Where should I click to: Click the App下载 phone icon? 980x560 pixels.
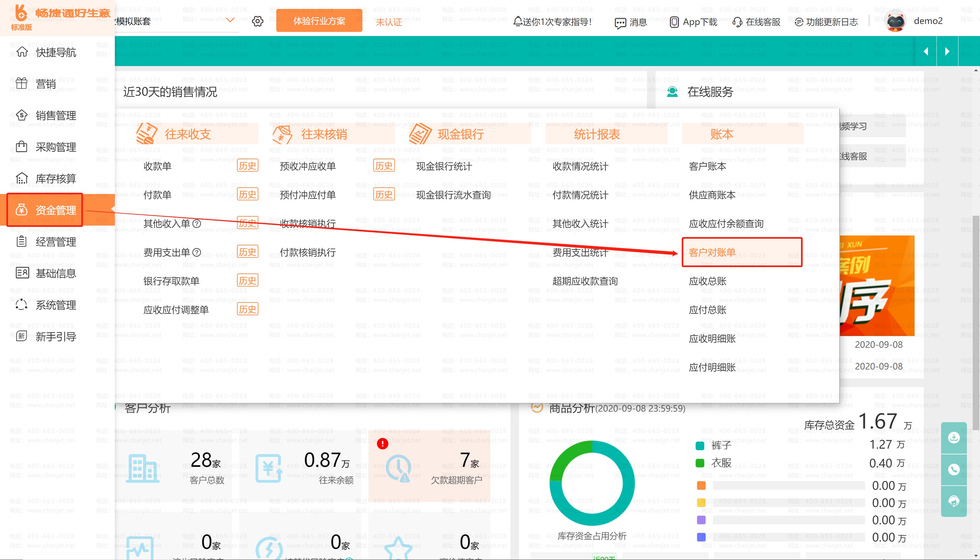[674, 22]
